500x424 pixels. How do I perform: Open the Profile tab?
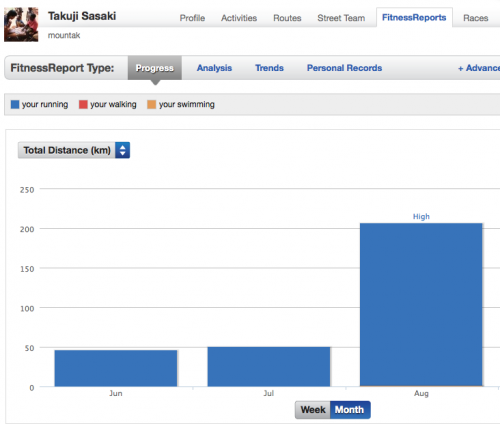pyautogui.click(x=192, y=18)
